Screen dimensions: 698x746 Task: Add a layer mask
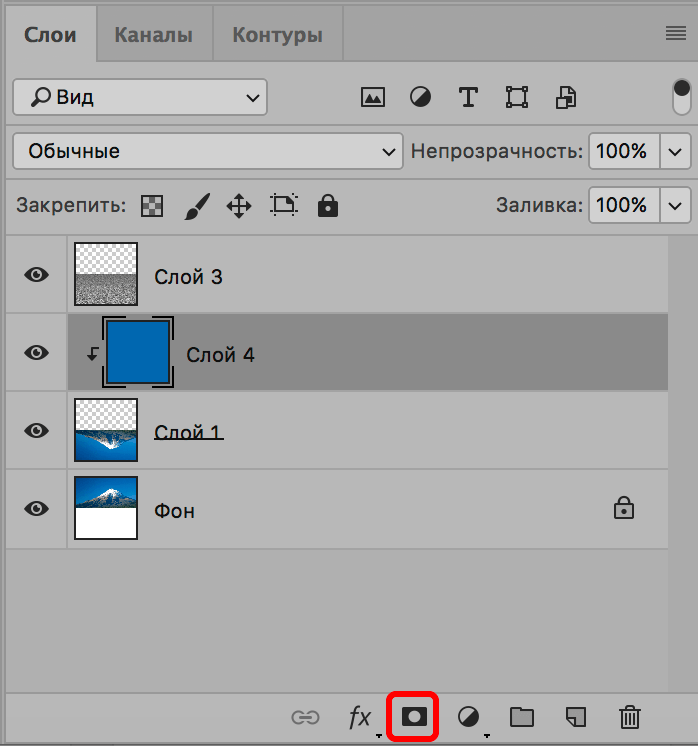click(412, 716)
